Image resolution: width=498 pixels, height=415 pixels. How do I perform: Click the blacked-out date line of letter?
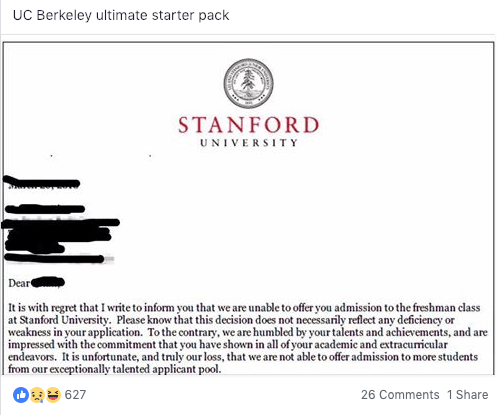(x=42, y=183)
